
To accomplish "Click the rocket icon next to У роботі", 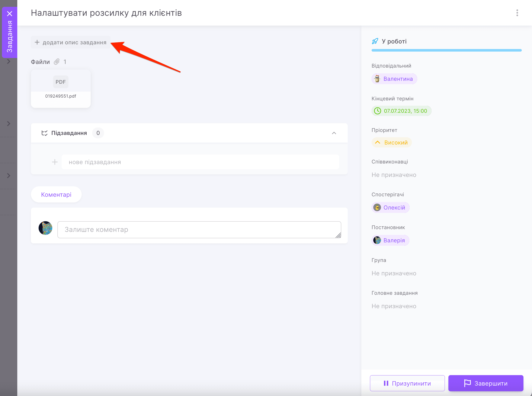I will [x=375, y=41].
